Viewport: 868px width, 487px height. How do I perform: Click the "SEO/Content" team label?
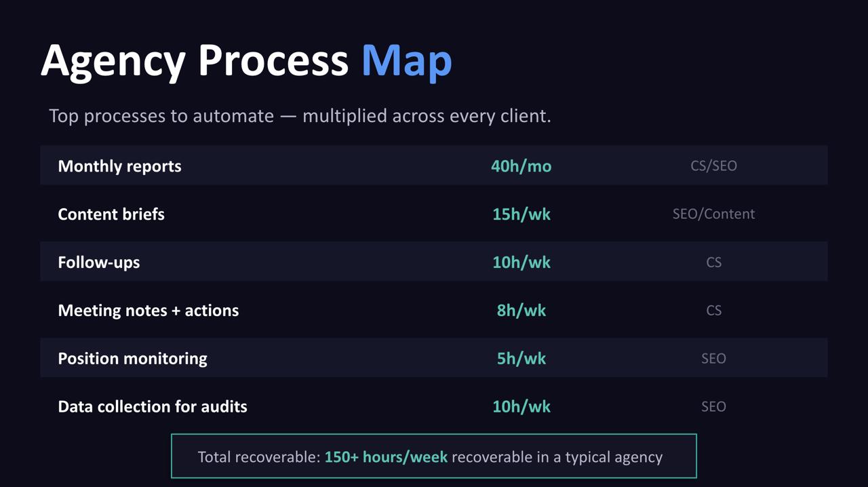713,214
